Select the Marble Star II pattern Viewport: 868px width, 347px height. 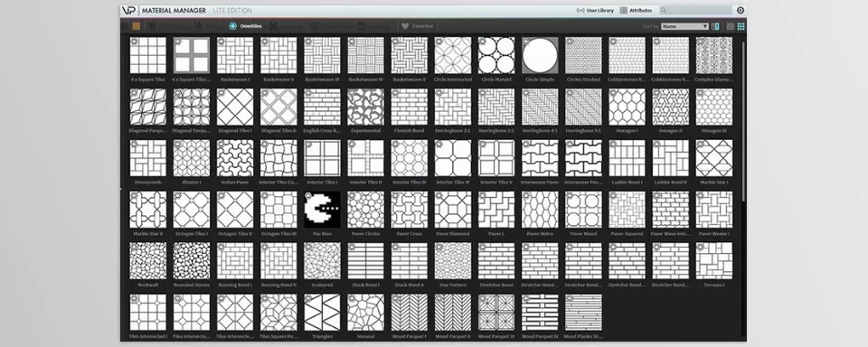pyautogui.click(x=147, y=210)
